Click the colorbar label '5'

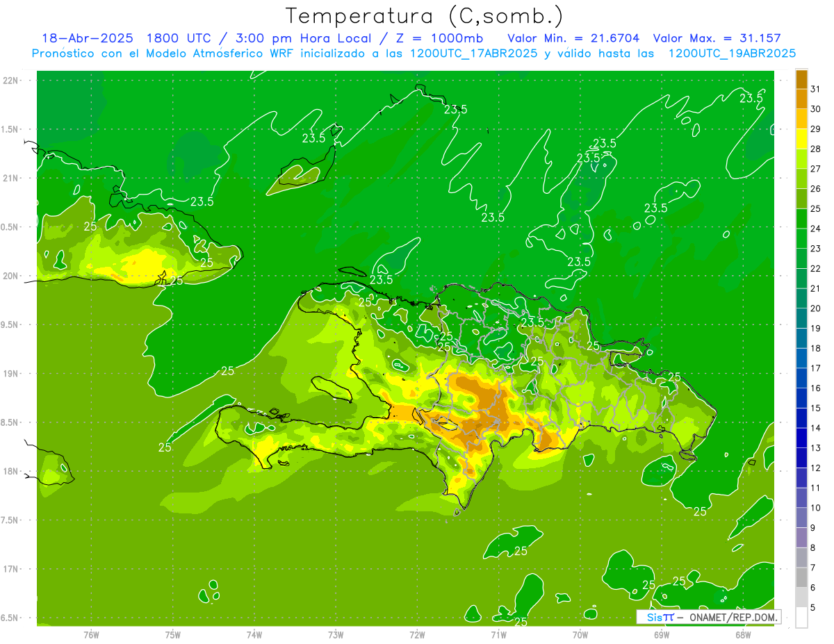tap(813, 608)
